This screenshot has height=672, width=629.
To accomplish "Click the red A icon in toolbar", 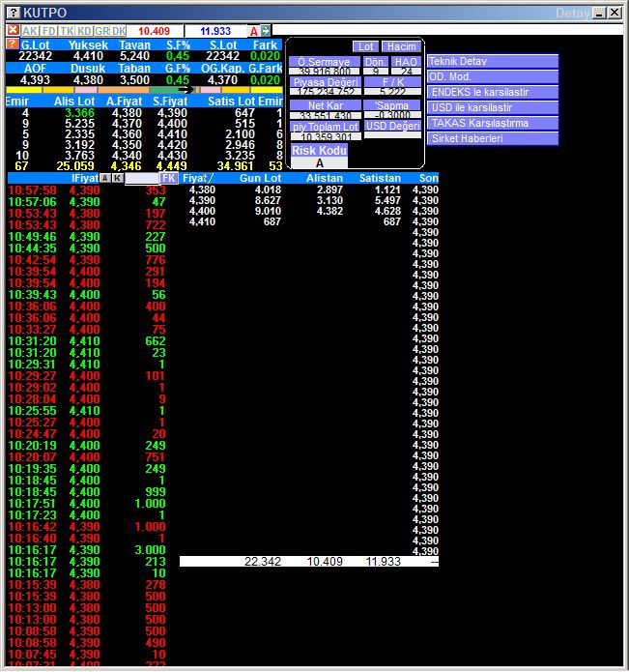I will click(x=254, y=31).
